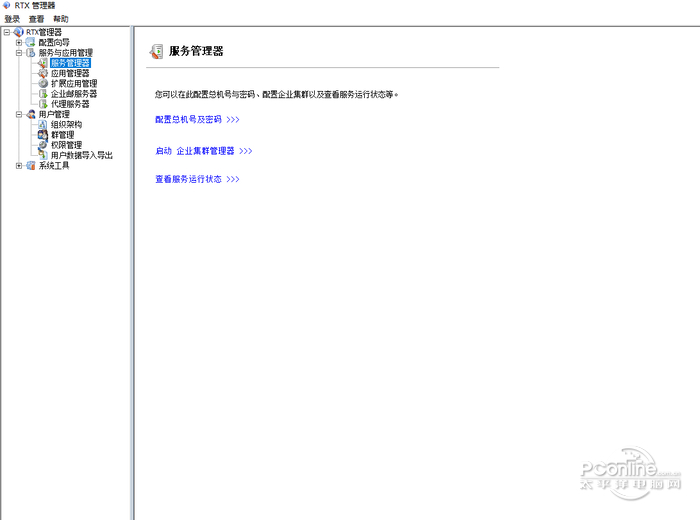Select 系统工具 label in the tree
700x520 pixels.
54,166
